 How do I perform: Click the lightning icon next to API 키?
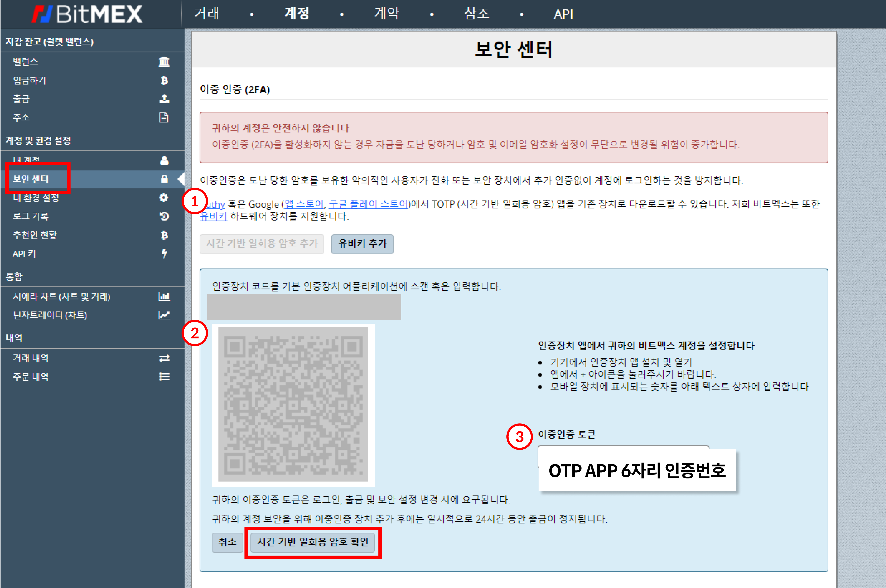click(164, 254)
